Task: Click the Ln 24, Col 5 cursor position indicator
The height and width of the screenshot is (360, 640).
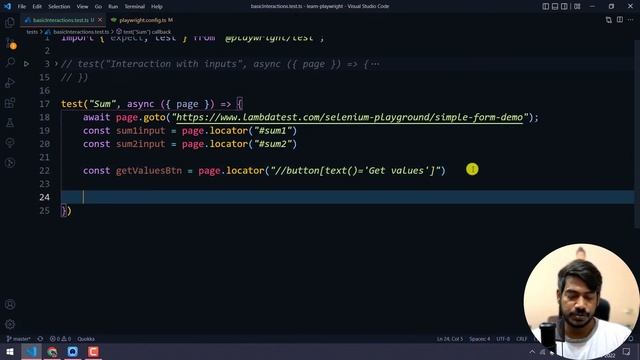Action: (x=450, y=339)
